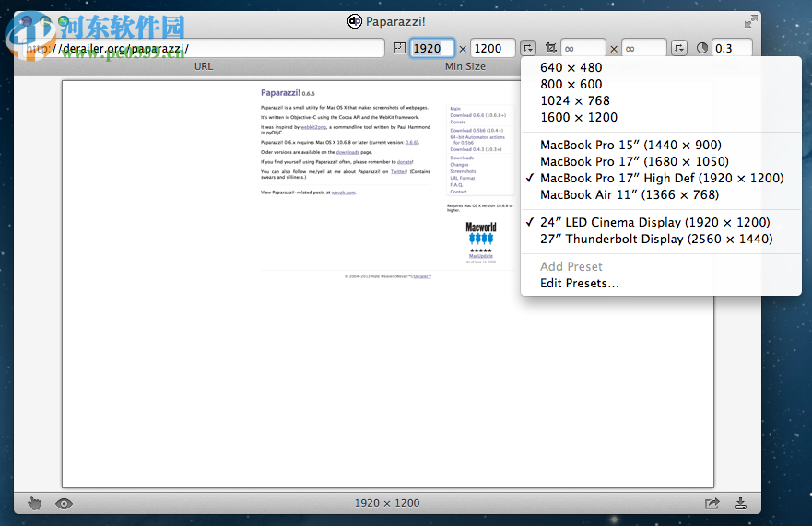The image size is (812, 526).
Task: Click the Paparazzi! heading in page preview
Action: tap(280, 93)
